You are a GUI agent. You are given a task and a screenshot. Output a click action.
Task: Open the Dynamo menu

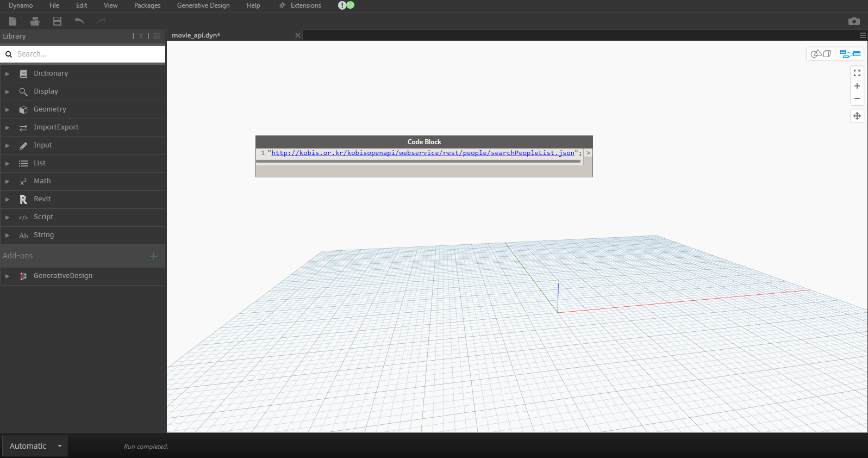click(x=21, y=5)
